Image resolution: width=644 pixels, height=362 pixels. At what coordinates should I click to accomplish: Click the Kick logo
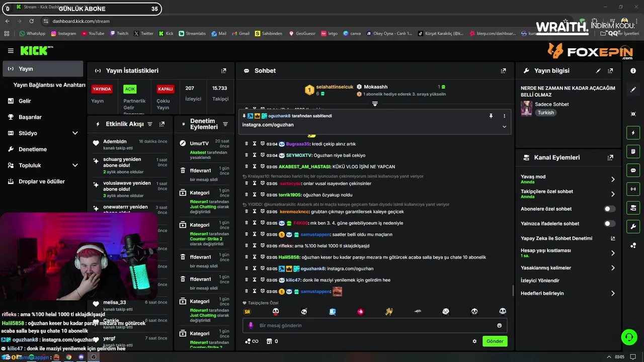coord(36,50)
